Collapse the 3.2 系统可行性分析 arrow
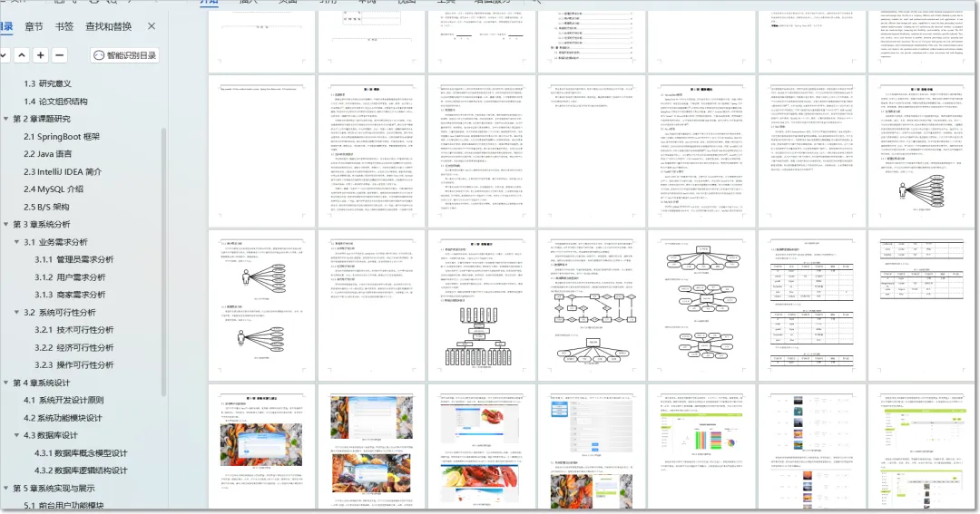980x514 pixels. point(17,312)
